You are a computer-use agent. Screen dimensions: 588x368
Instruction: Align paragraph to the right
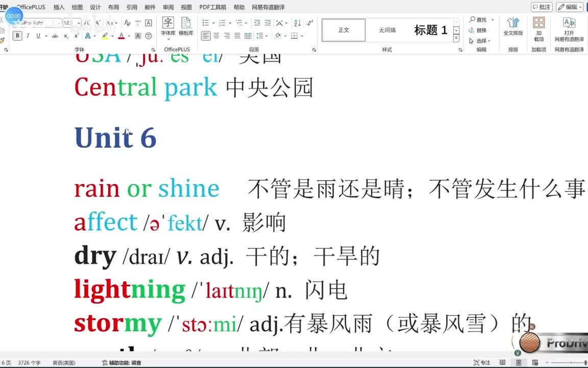tap(227, 36)
